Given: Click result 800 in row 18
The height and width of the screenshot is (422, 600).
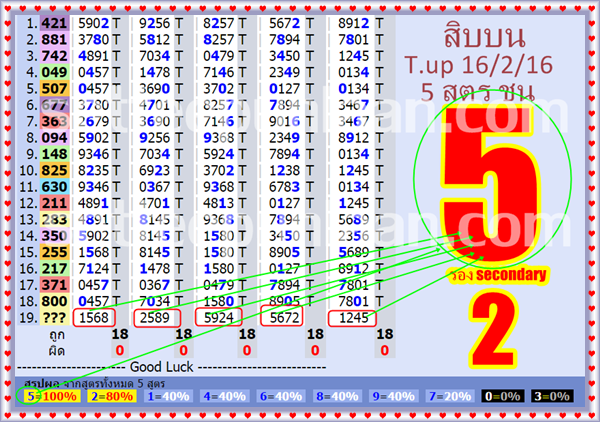Looking at the screenshot, I should click(x=54, y=301).
